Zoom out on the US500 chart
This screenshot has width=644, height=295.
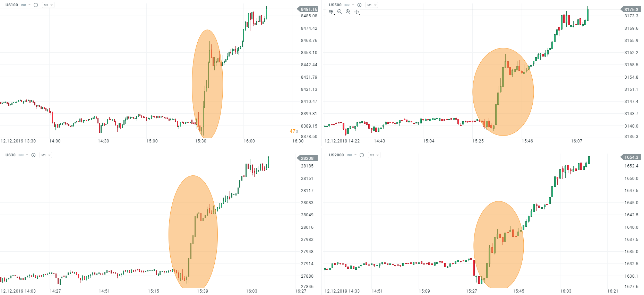340,12
